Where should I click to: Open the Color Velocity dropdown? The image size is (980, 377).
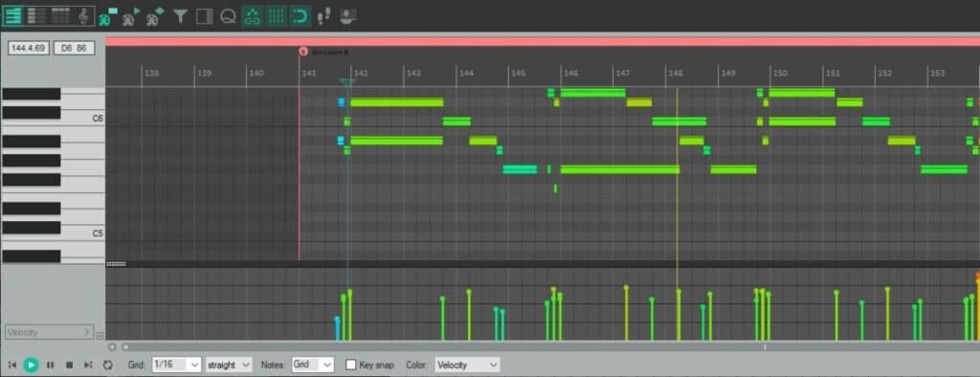tap(467, 365)
